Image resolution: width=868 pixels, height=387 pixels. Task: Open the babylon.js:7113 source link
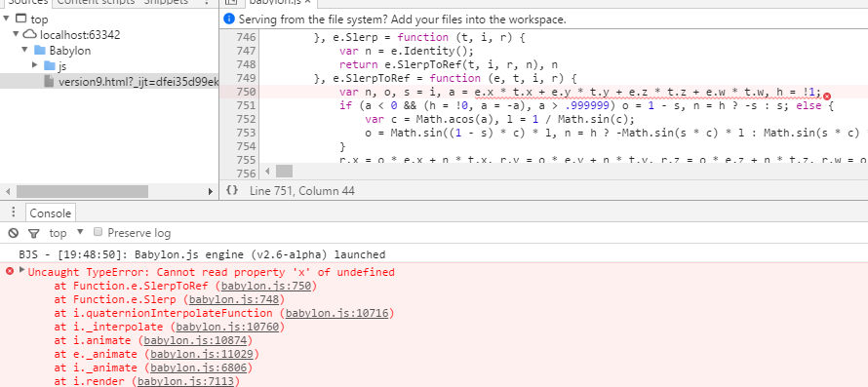coord(186,381)
